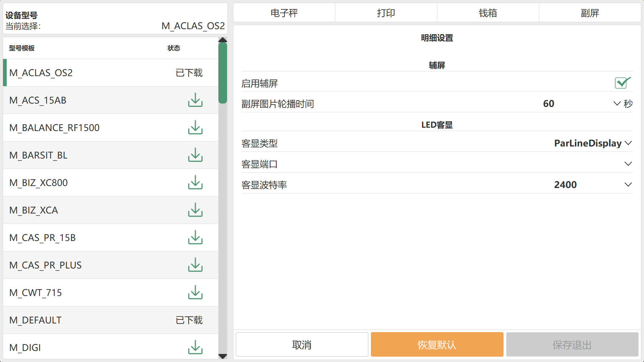Click the carousel time value 60
The height and width of the screenshot is (362, 644).
coord(549,104)
